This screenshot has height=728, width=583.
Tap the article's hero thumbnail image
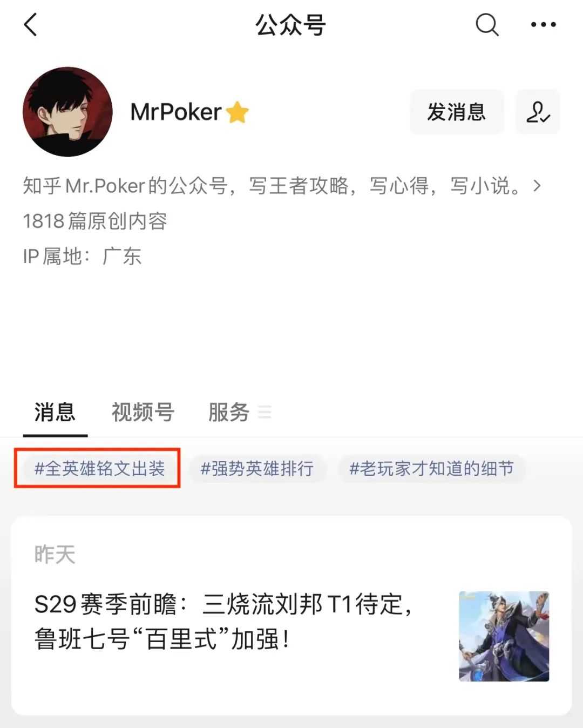point(504,636)
